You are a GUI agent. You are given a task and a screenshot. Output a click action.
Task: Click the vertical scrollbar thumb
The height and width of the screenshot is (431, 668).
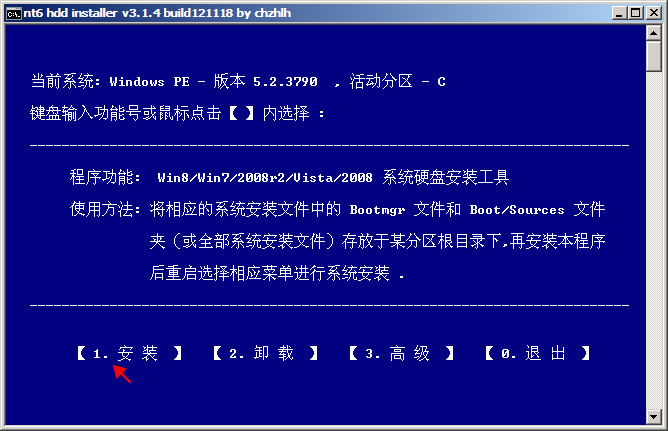click(654, 56)
